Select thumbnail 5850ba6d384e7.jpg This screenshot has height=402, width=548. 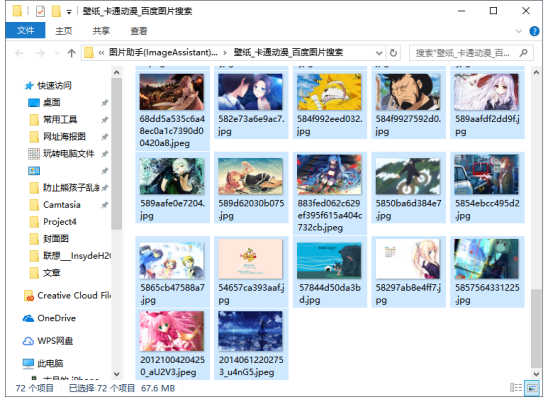click(408, 176)
